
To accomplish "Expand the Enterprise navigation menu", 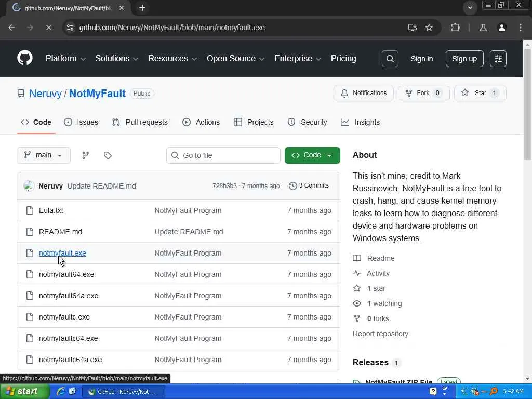I will coord(298,58).
